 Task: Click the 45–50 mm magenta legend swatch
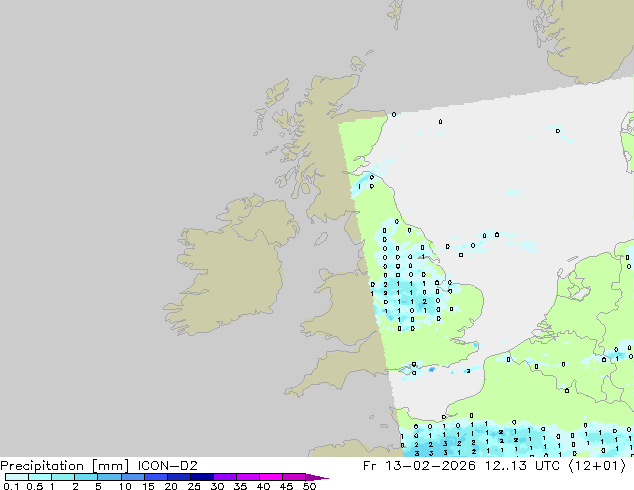[x=294, y=477]
